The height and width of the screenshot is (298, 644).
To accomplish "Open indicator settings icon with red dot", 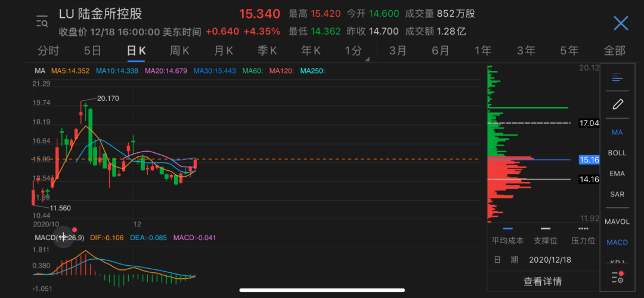I will (x=617, y=278).
